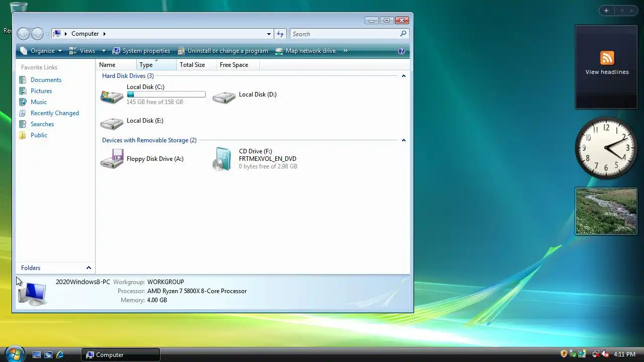Click Switch between windows Quick Launch icon
644x362 pixels.
pyautogui.click(x=48, y=354)
